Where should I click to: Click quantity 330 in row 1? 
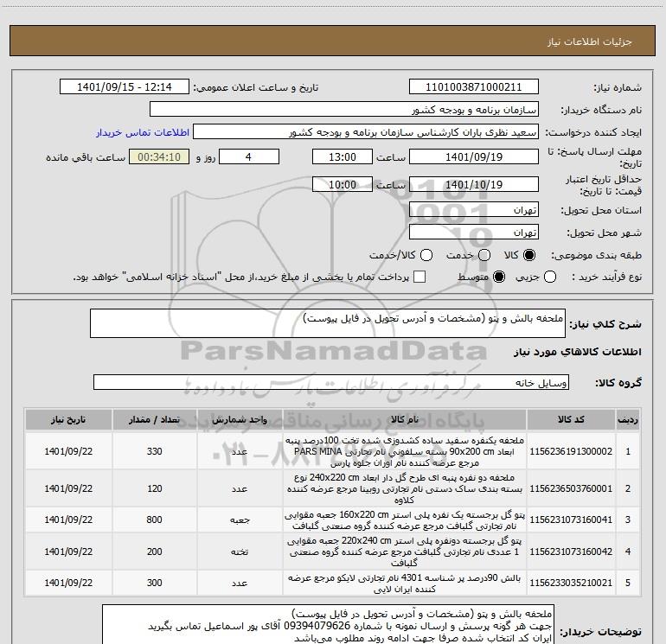[155, 451]
